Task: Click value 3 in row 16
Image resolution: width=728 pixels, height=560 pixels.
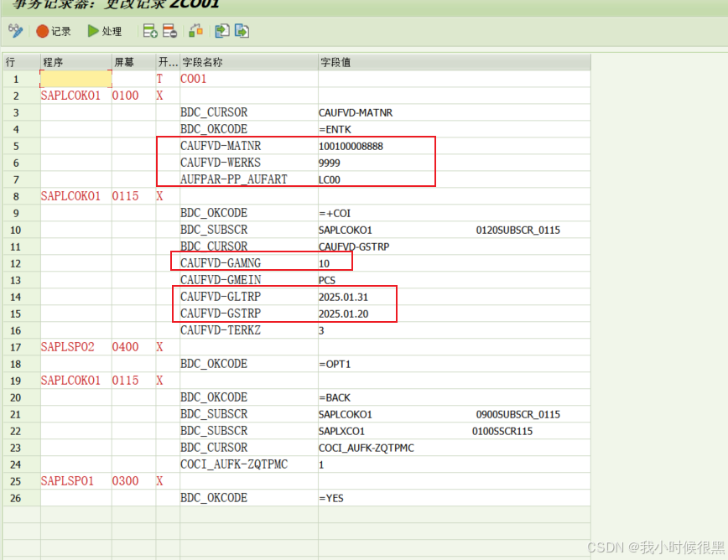Action: click(321, 331)
